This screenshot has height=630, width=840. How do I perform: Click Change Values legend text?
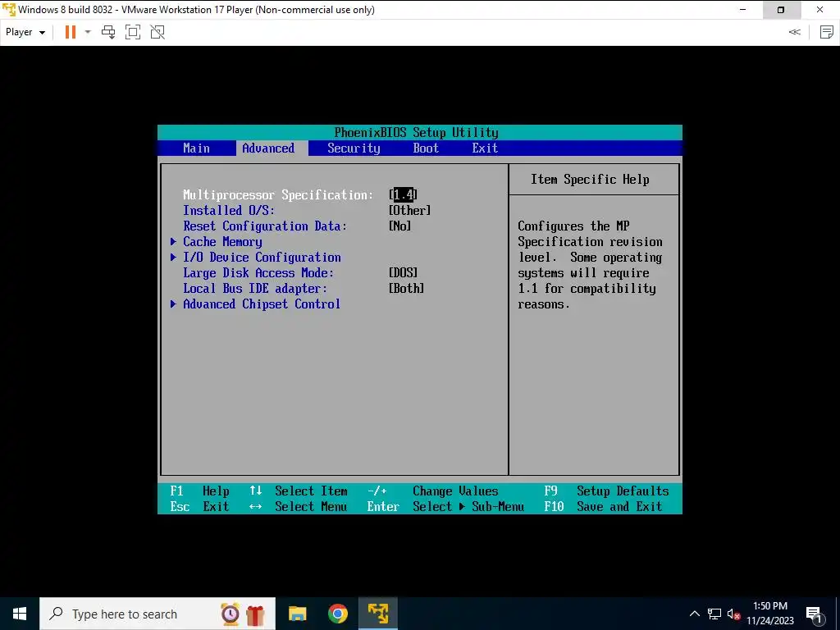(455, 491)
